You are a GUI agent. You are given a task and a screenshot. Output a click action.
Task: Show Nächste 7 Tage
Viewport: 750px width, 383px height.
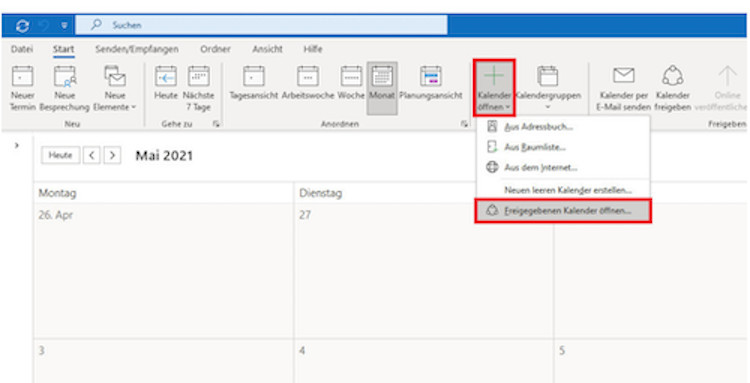pos(199,88)
